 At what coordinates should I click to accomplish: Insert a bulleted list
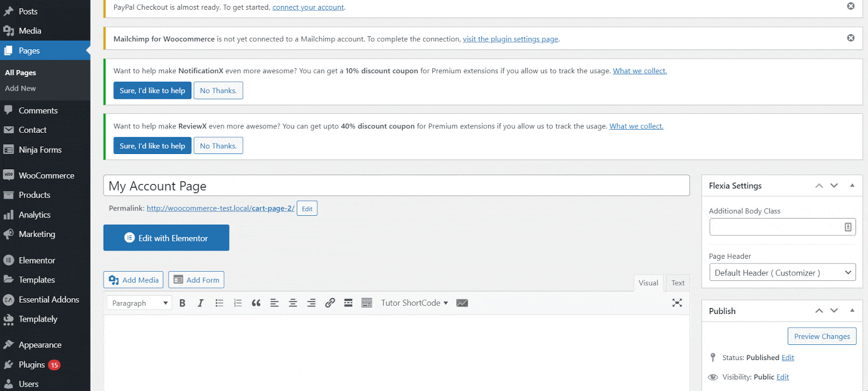219,303
